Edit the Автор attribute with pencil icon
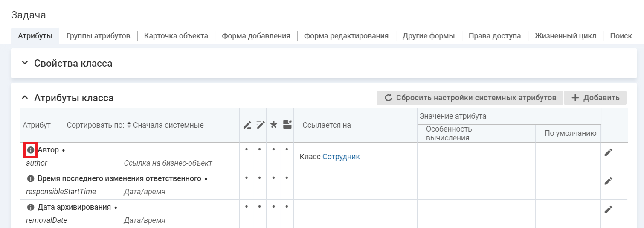 coord(608,152)
